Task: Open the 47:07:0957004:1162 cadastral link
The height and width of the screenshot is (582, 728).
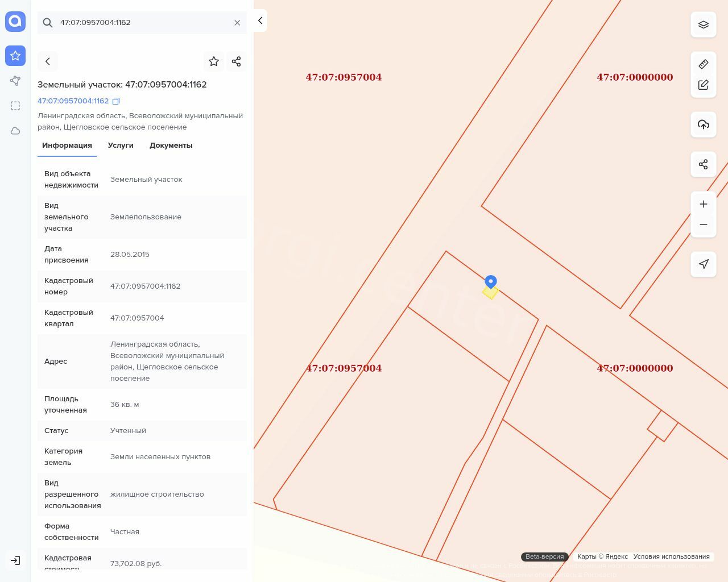Action: point(73,101)
